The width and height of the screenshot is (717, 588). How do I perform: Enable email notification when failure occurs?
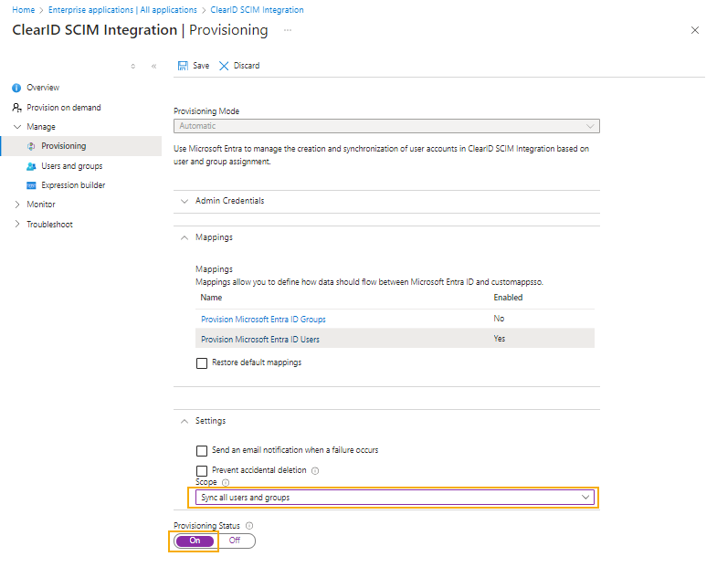coord(202,451)
